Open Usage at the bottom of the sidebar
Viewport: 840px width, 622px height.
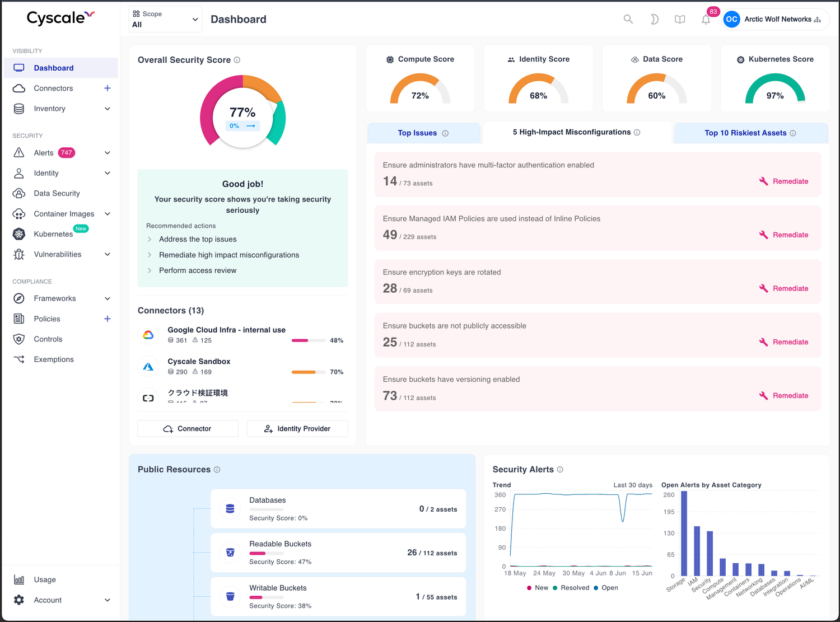pos(45,579)
